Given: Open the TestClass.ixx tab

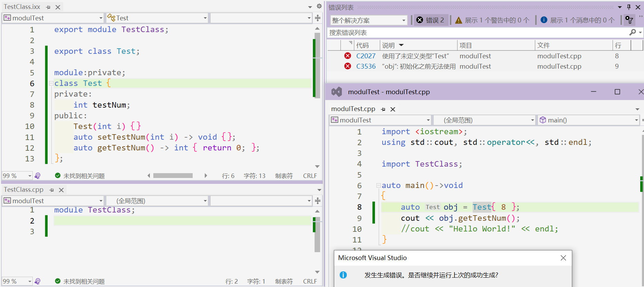Looking at the screenshot, I should click(22, 7).
